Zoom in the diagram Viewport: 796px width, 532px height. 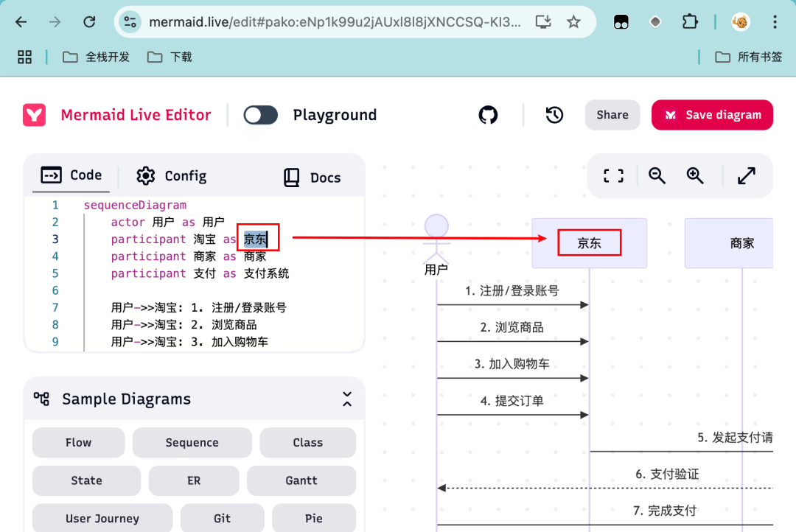[695, 175]
